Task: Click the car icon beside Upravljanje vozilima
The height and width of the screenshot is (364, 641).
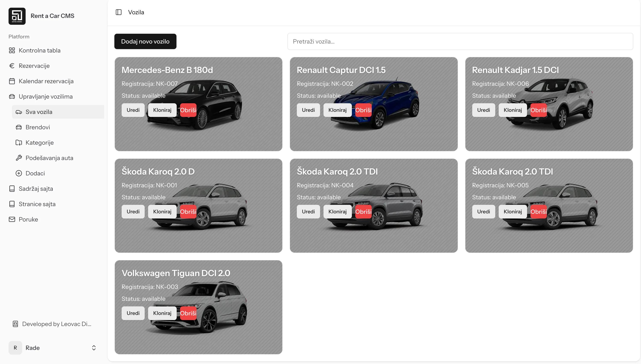Action: [12, 96]
